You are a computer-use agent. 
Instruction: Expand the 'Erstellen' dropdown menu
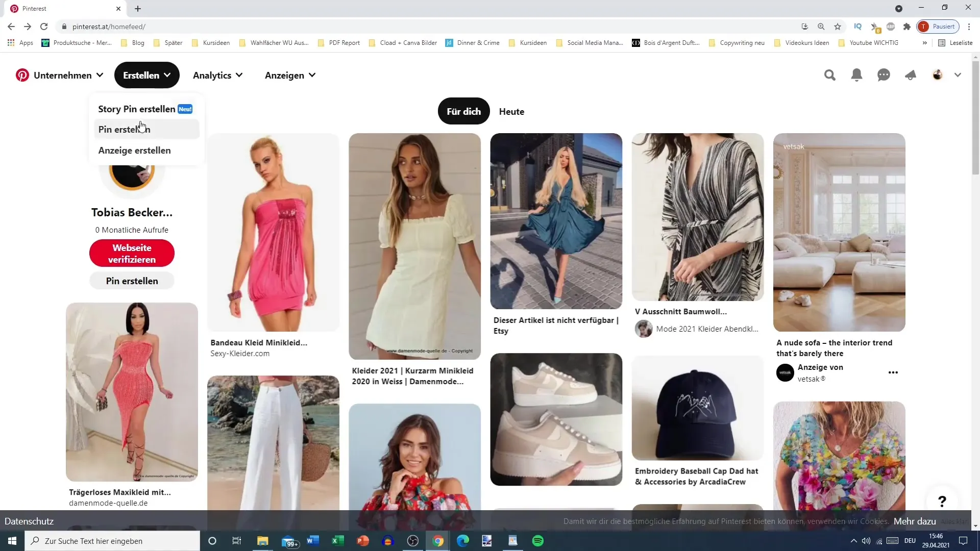[x=146, y=76]
